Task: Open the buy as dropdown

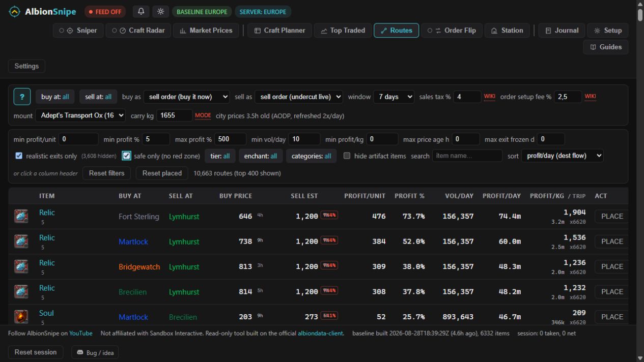Action: pyautogui.click(x=186, y=97)
